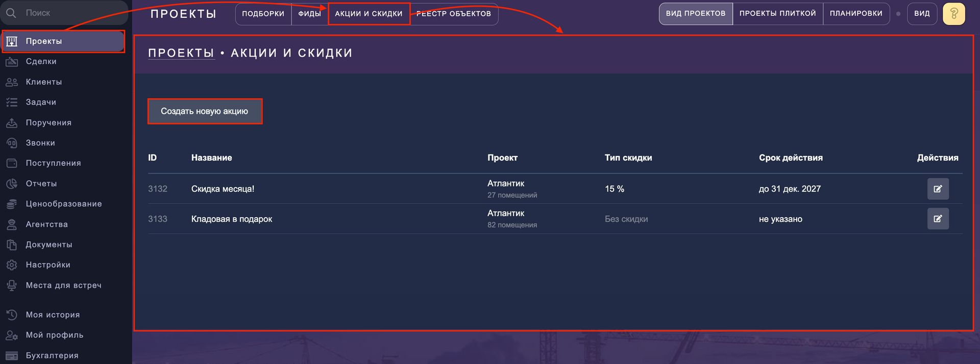Screen dimensions: 980x364
Task: Open Документы section
Action: click(49, 245)
